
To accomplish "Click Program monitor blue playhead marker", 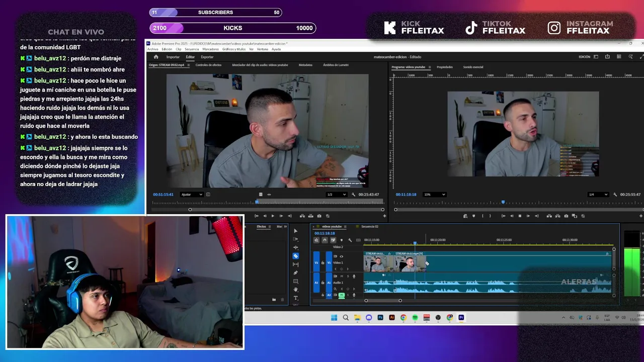I will pos(503,202).
